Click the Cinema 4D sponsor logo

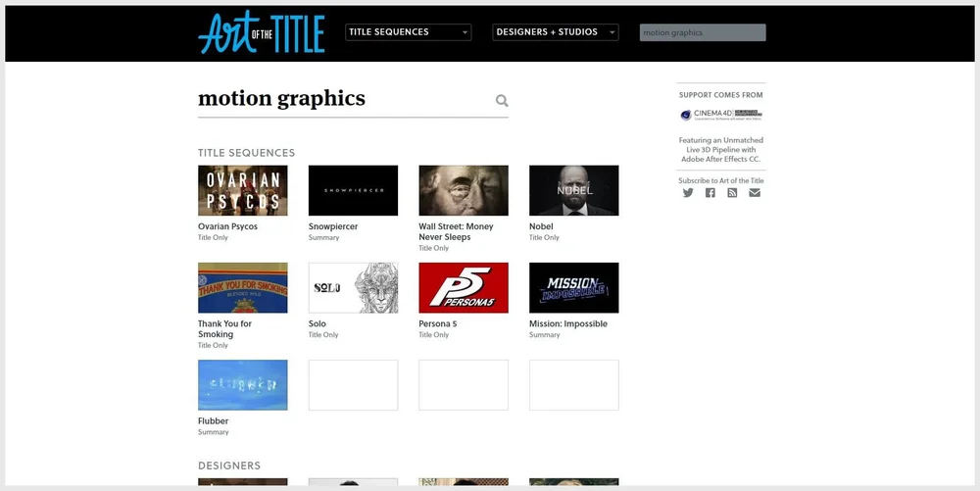[721, 115]
